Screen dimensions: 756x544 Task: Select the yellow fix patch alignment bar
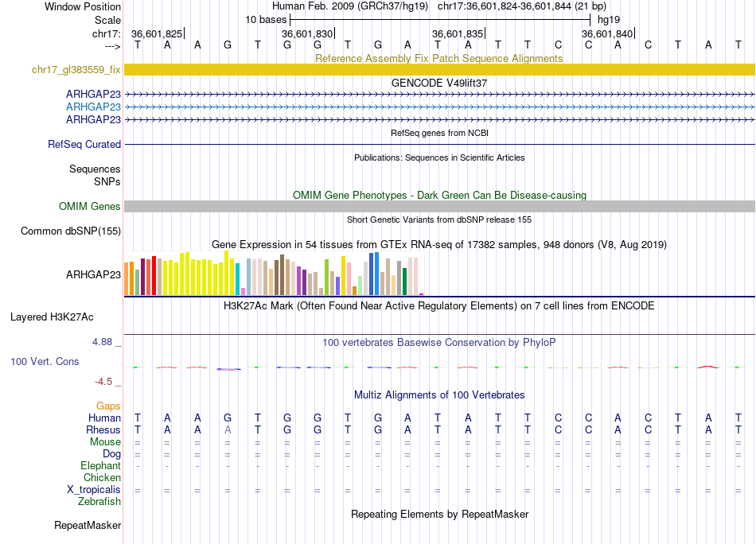439,69
